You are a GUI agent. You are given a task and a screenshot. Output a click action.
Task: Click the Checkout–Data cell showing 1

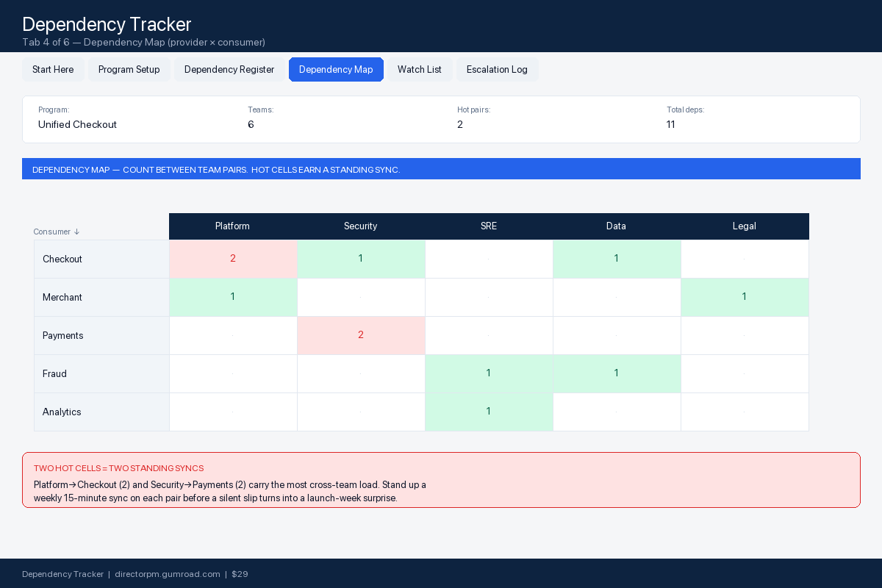point(617,259)
